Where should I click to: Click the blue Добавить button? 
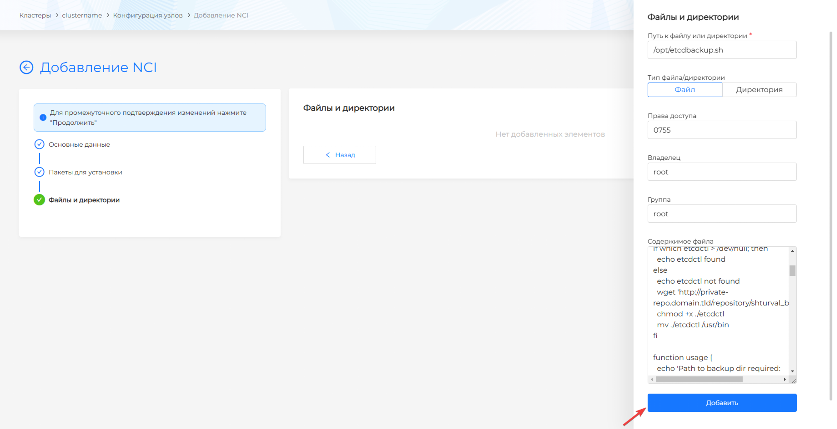pyautogui.click(x=722, y=403)
